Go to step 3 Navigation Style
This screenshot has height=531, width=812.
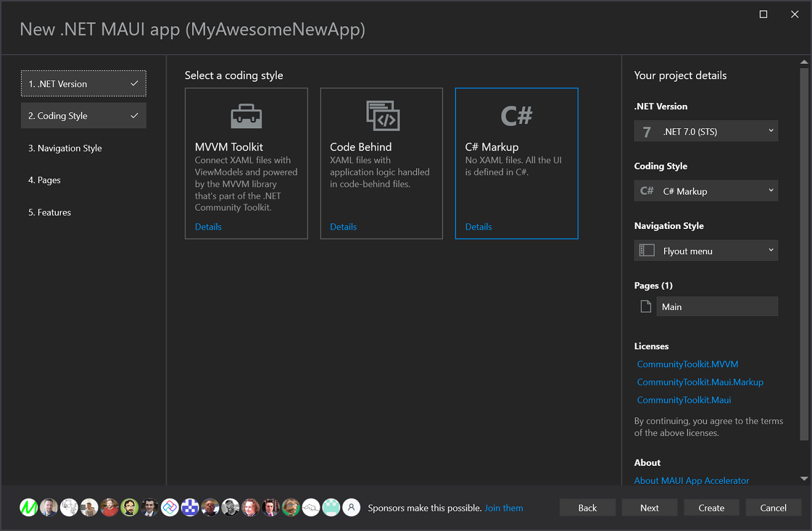coord(83,148)
